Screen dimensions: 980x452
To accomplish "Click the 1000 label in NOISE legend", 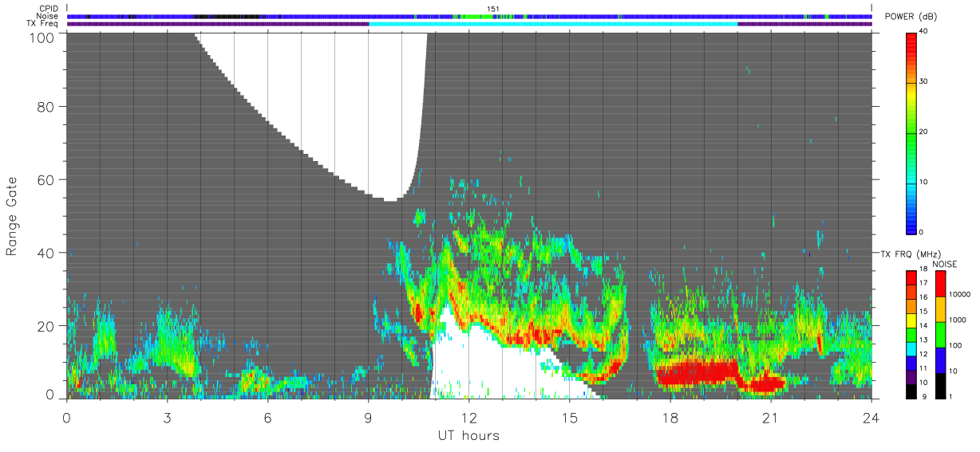I will click(956, 320).
